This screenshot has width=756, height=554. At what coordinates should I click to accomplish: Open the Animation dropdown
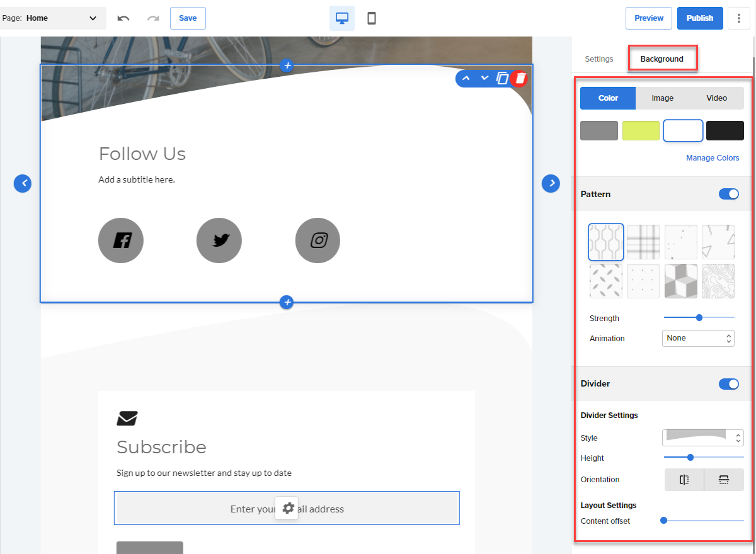[x=698, y=338]
